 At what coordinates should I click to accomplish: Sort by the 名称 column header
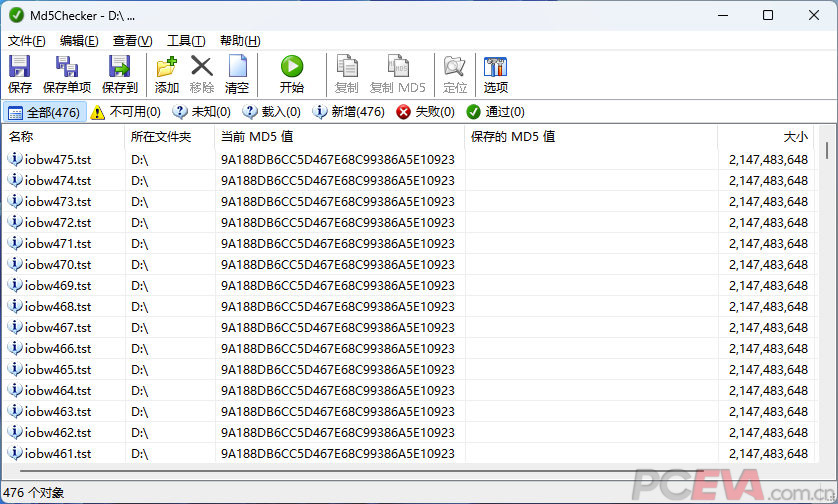[60, 136]
